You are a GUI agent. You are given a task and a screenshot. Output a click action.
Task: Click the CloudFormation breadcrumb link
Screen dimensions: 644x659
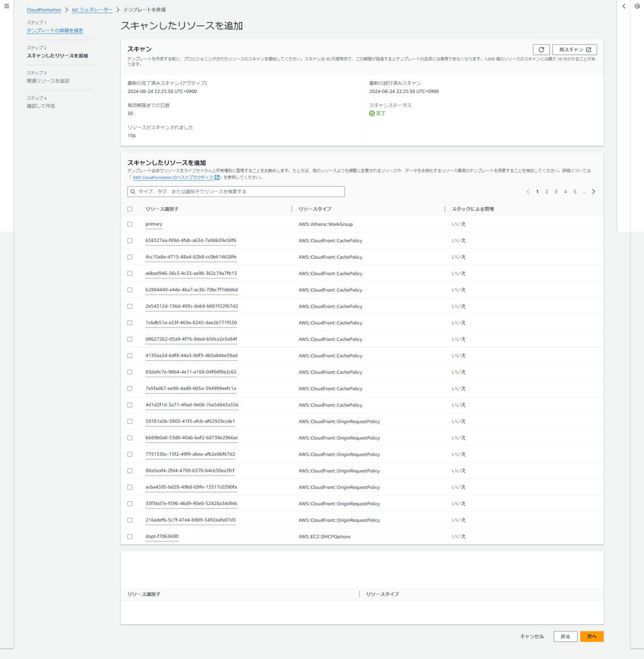click(x=44, y=10)
